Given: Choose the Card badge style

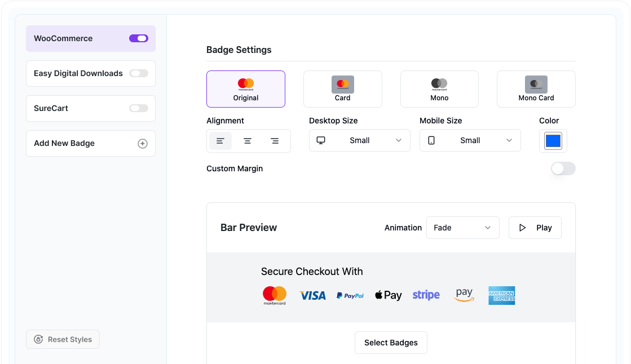Looking at the screenshot, I should (x=342, y=89).
